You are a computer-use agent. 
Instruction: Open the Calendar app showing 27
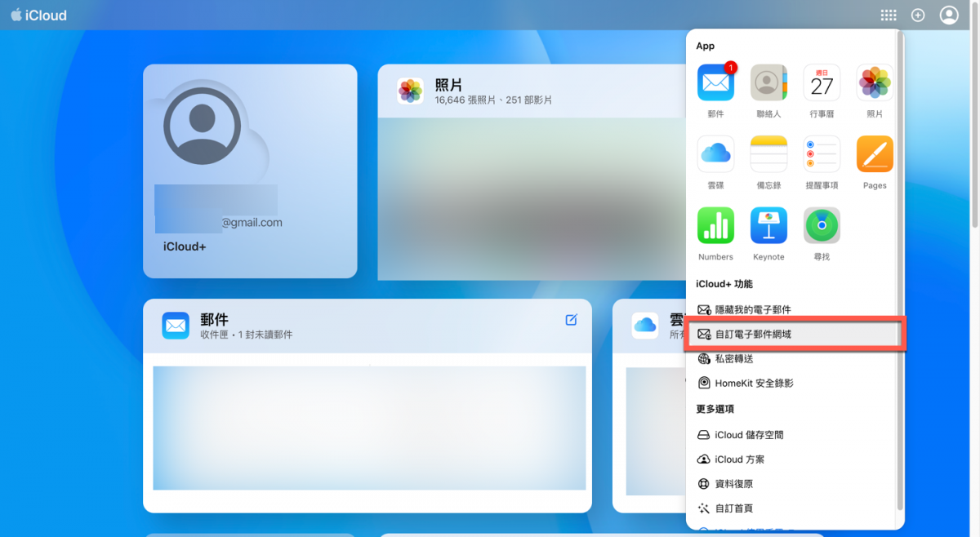pos(822,82)
